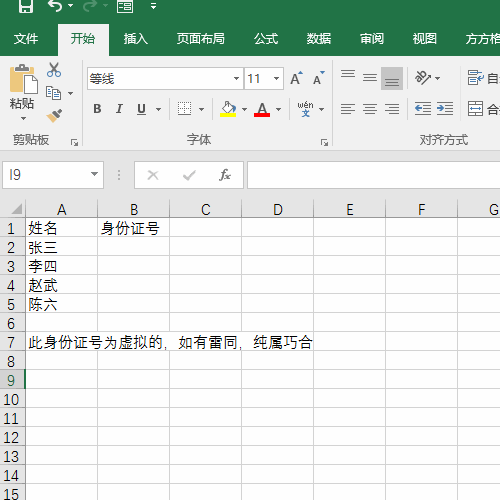Click the Cancel X formula bar icon
Screen dimensions: 500x500
153,175
